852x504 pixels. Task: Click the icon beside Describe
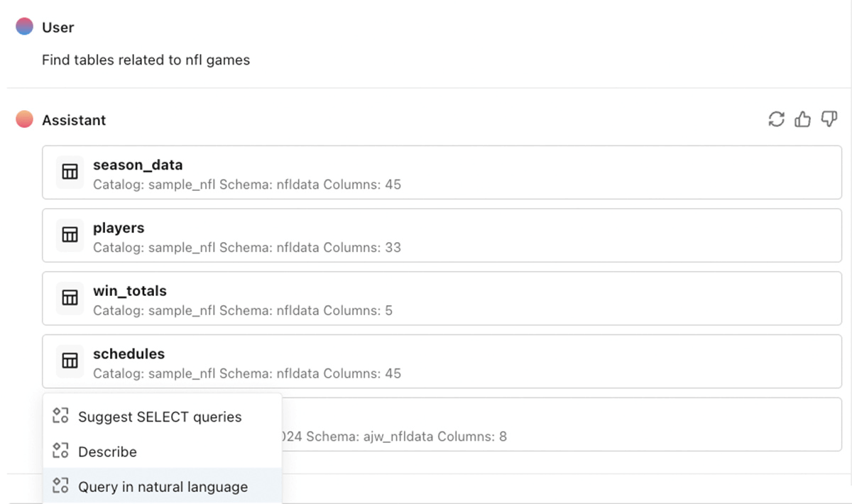tap(60, 451)
